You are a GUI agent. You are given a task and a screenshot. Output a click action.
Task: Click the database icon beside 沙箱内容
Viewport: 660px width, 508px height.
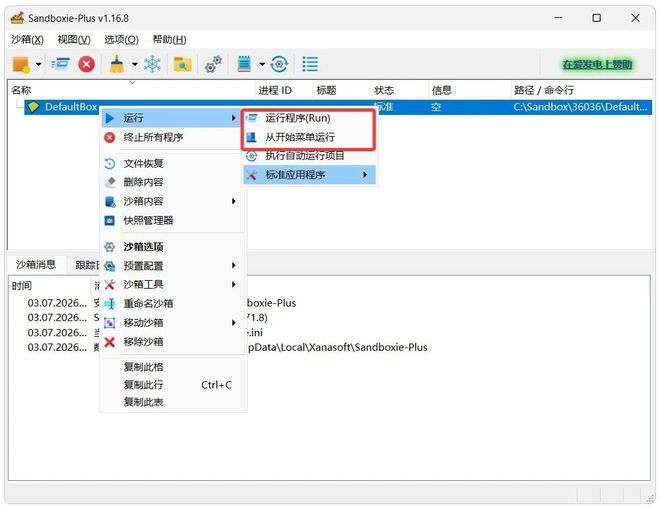(x=110, y=202)
